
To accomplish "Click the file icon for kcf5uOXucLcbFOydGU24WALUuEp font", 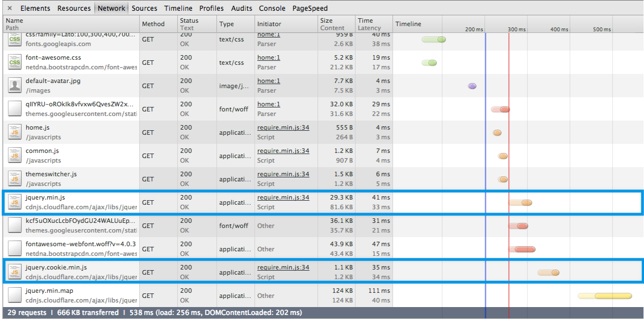I will point(15,225).
